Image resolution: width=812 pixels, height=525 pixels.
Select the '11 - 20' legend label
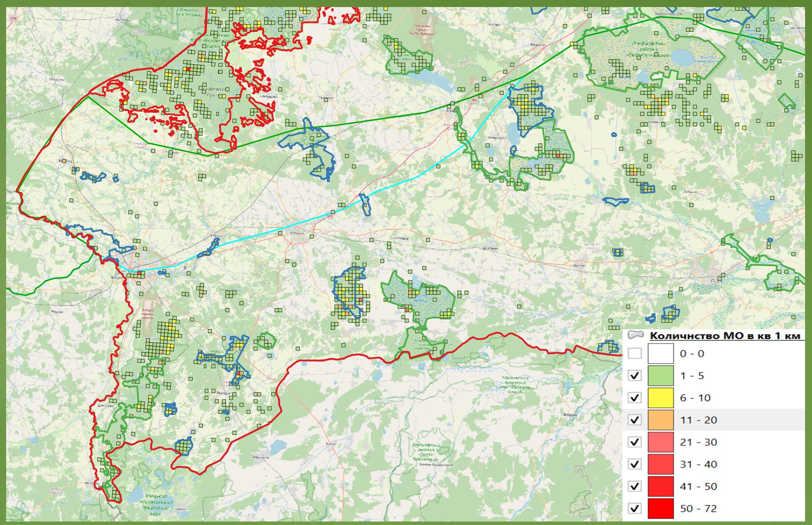pos(698,420)
